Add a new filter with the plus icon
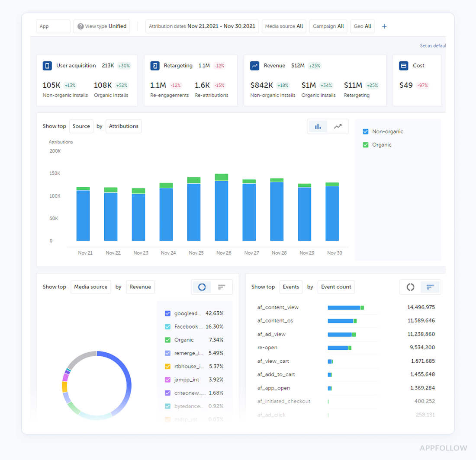Image resolution: width=476 pixels, height=460 pixels. click(x=384, y=26)
